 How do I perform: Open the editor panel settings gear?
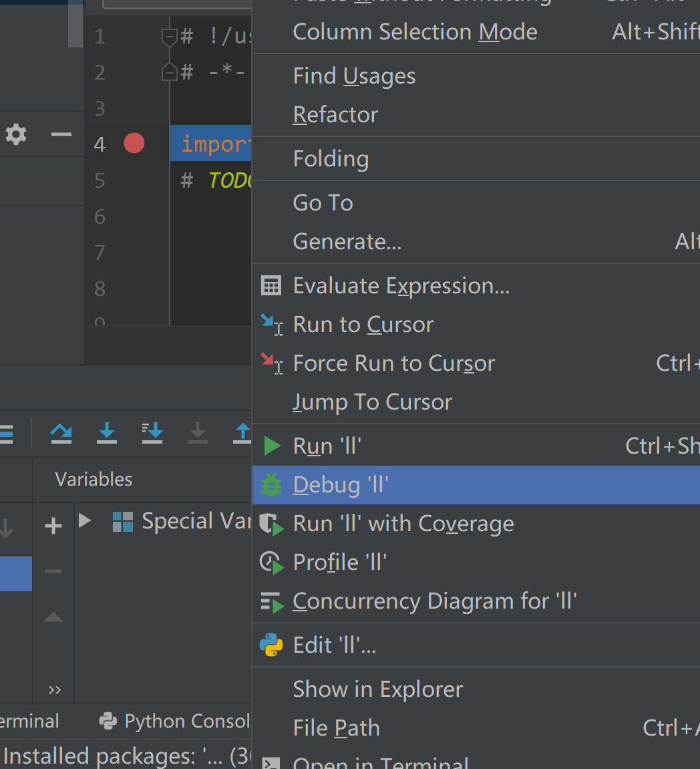16,135
